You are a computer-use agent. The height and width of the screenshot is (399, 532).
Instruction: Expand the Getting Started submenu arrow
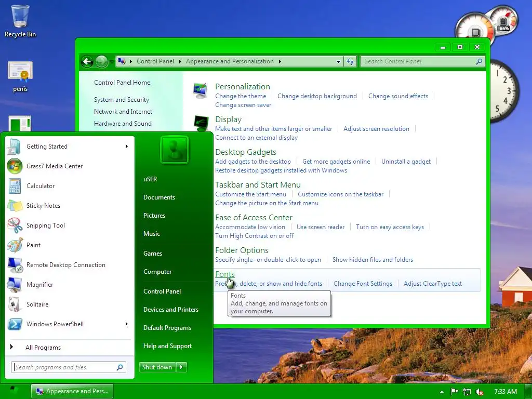click(127, 146)
